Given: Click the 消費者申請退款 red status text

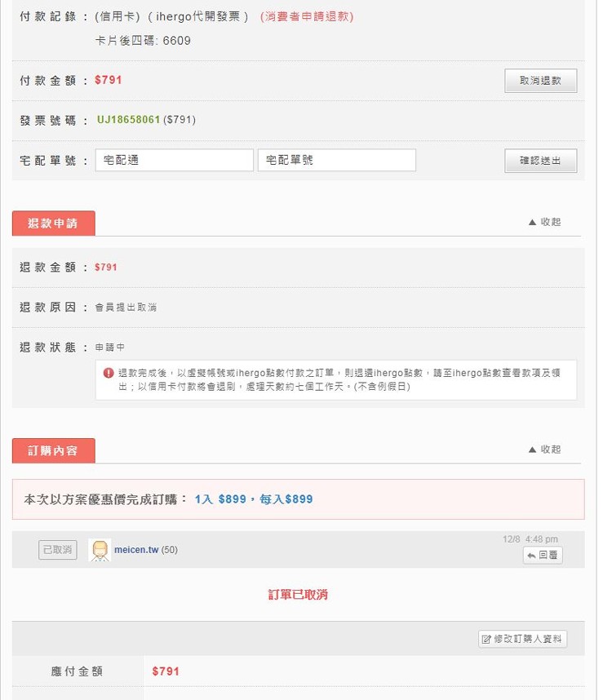Looking at the screenshot, I should 307,16.
